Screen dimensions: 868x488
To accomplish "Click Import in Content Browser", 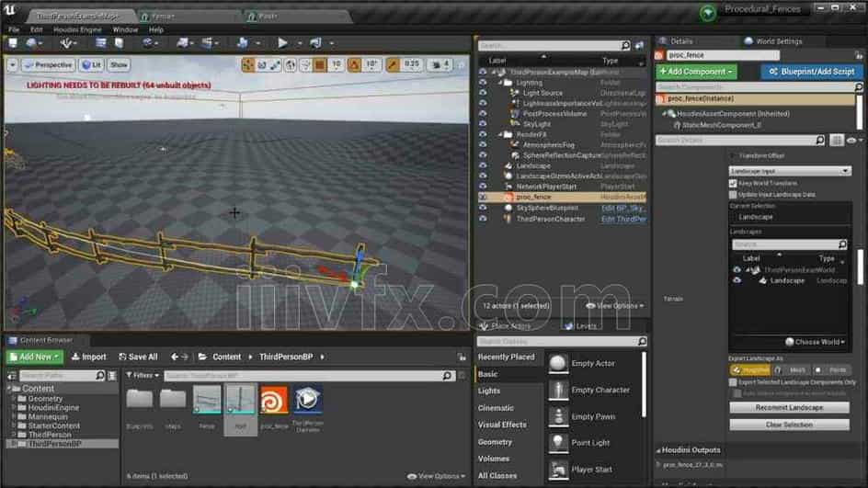I will pyautogui.click(x=89, y=357).
